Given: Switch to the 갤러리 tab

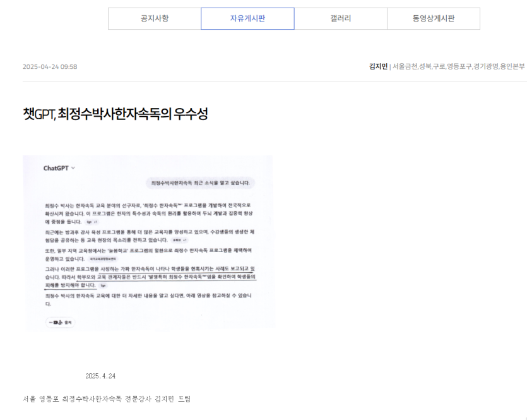Looking at the screenshot, I should pyautogui.click(x=340, y=19).
